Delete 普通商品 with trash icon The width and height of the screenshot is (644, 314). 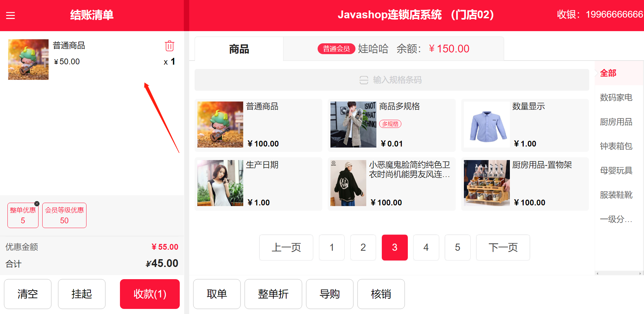coord(169,46)
